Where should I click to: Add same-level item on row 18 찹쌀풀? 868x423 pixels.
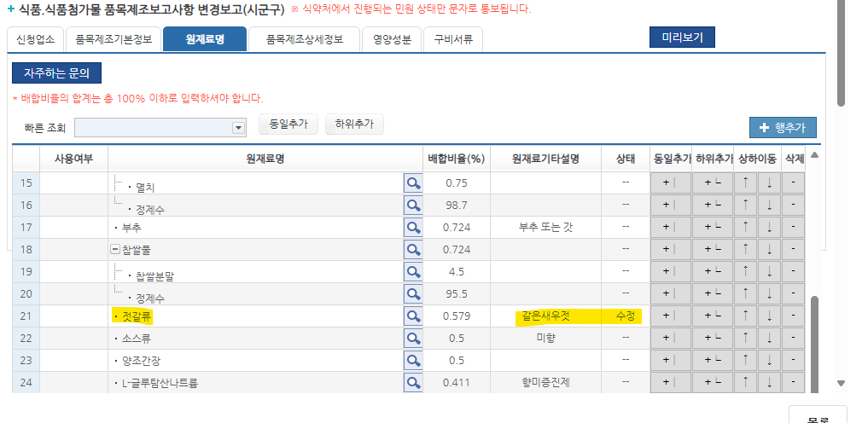click(x=670, y=249)
